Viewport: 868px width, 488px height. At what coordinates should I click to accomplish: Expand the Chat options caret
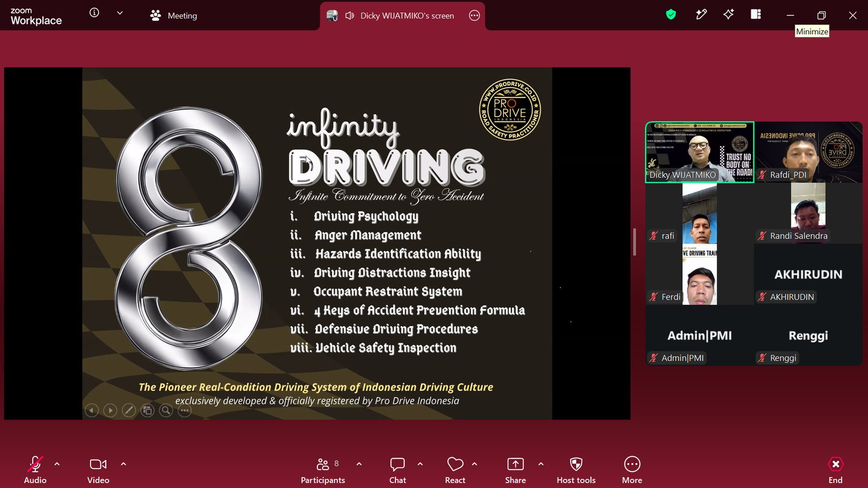point(420,464)
